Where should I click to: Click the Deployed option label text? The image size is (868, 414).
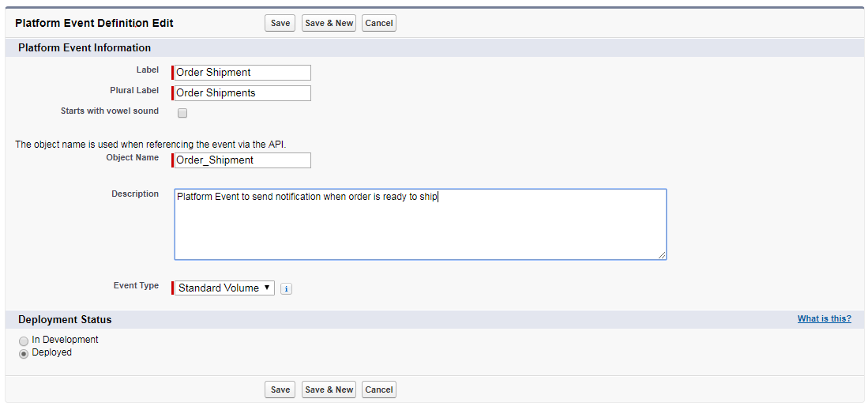coord(52,352)
